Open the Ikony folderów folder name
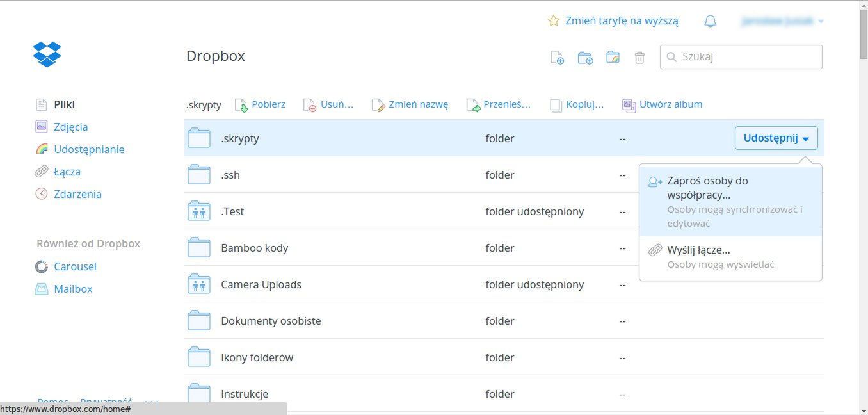Screen dimensions: 868x415 [x=257, y=357]
